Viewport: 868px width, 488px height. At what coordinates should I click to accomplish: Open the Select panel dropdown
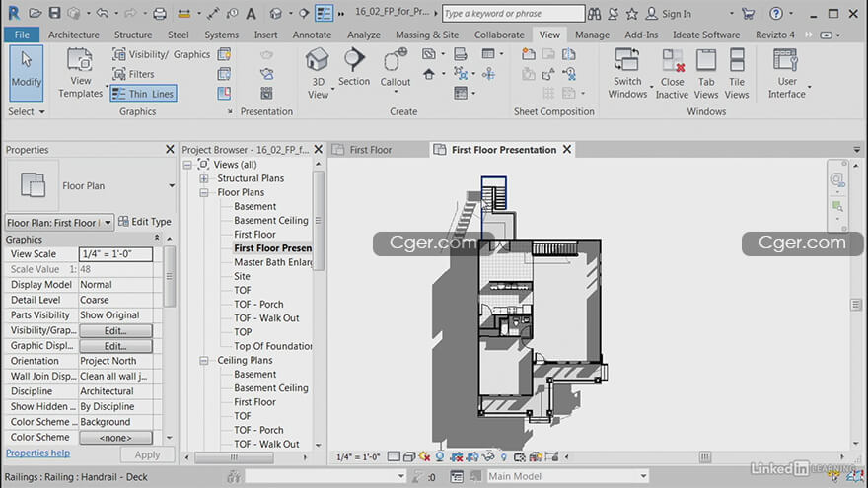[x=26, y=111]
